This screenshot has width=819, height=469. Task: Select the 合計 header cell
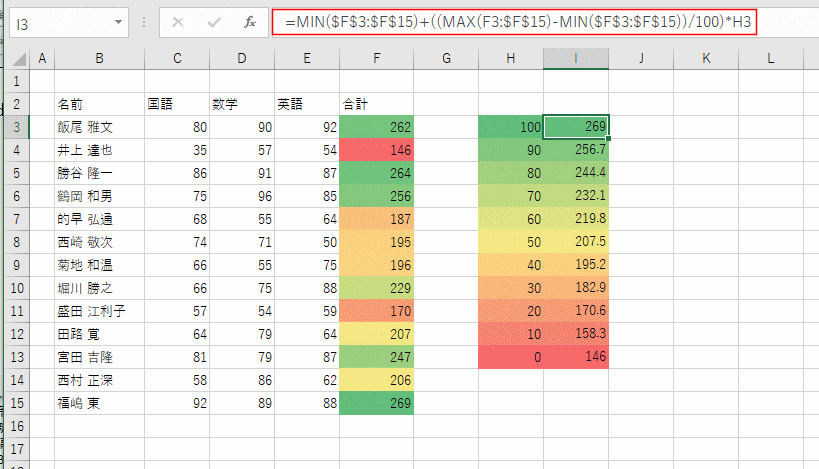point(377,104)
